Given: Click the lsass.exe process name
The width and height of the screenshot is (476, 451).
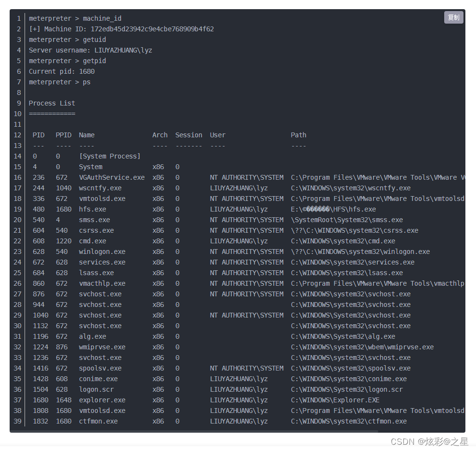Looking at the screenshot, I should [96, 273].
